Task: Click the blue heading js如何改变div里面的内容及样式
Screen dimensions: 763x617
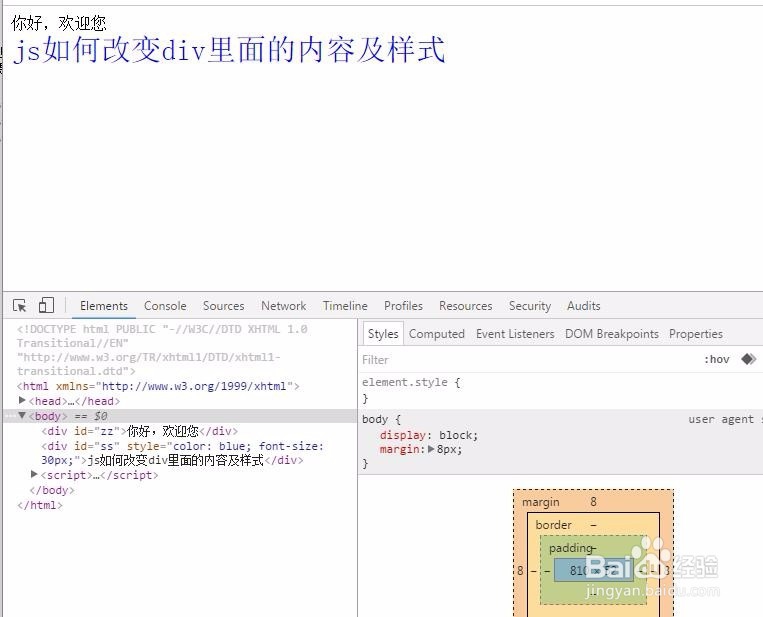Action: [x=229, y=50]
